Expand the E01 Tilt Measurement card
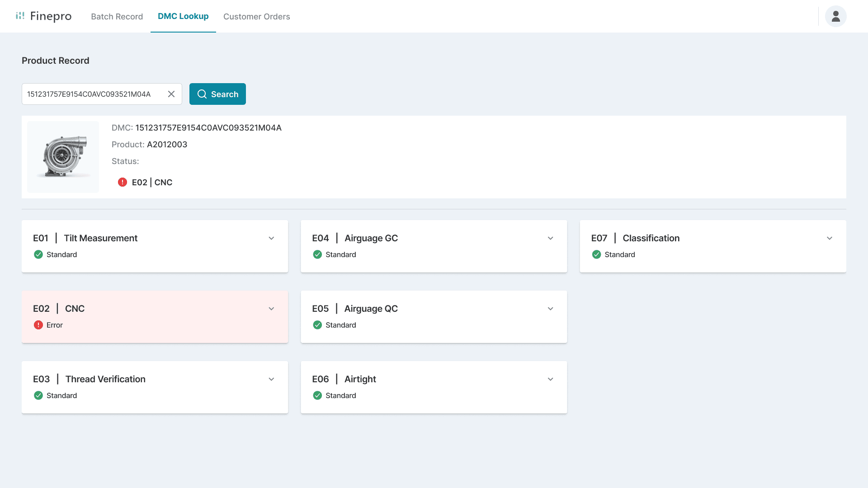Viewport: 868px width, 488px height. [271, 238]
